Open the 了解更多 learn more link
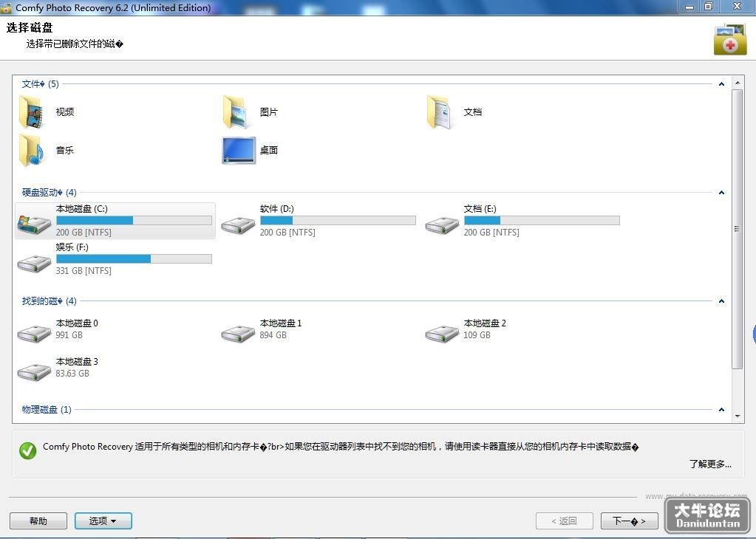This screenshot has width=756, height=539. pos(710,464)
